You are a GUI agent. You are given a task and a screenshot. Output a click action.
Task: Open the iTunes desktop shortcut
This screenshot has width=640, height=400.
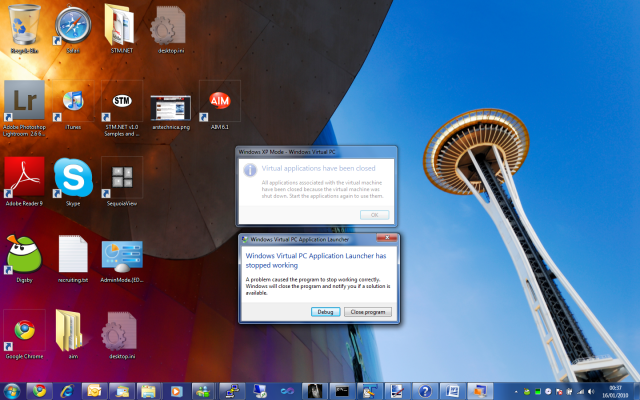73,105
